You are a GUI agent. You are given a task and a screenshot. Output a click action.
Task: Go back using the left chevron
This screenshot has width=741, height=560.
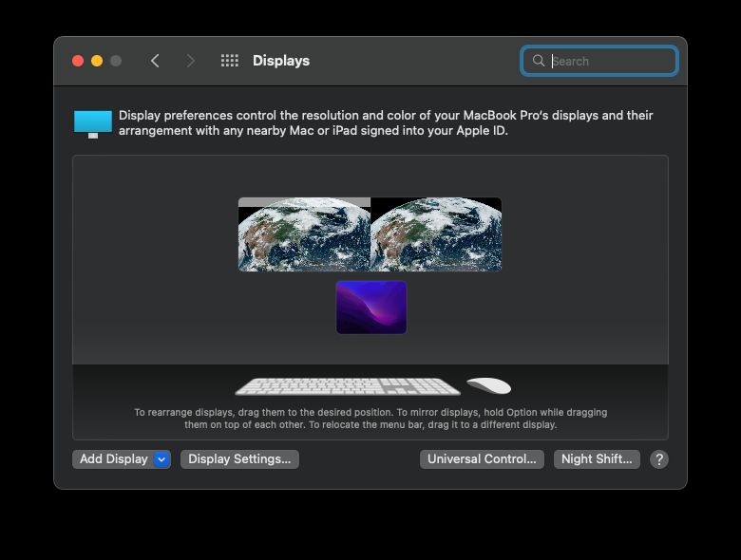pyautogui.click(x=155, y=61)
